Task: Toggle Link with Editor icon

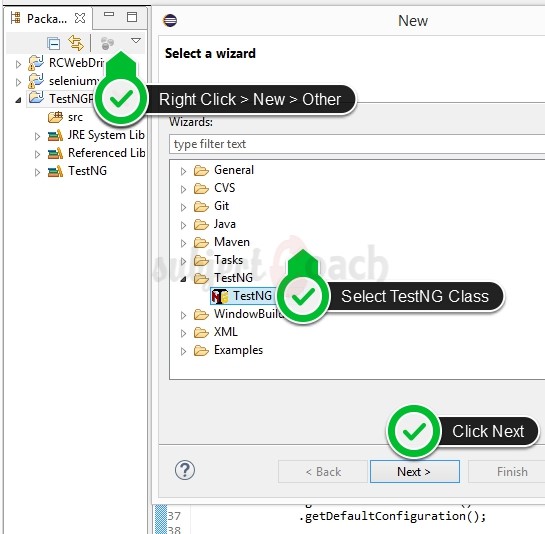Action: pyautogui.click(x=76, y=43)
